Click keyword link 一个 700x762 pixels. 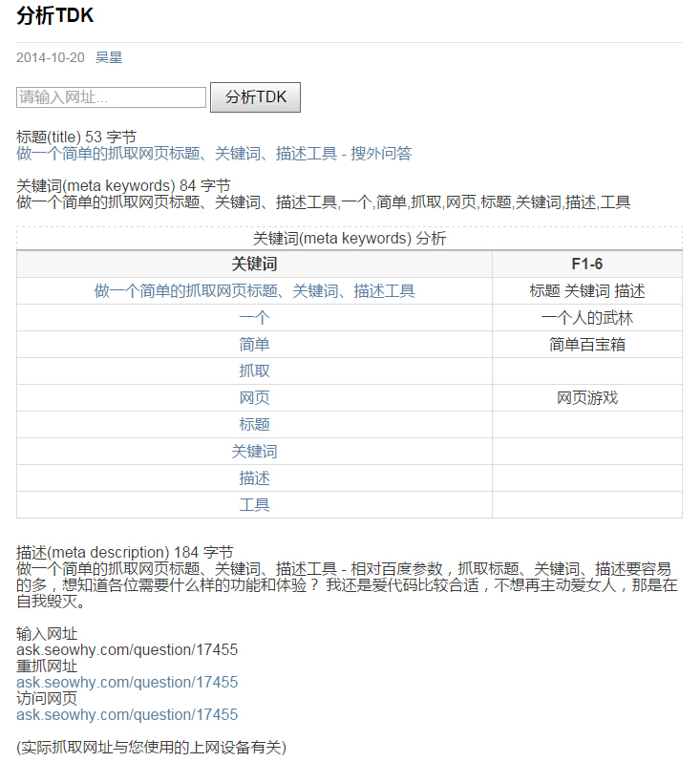point(254,318)
